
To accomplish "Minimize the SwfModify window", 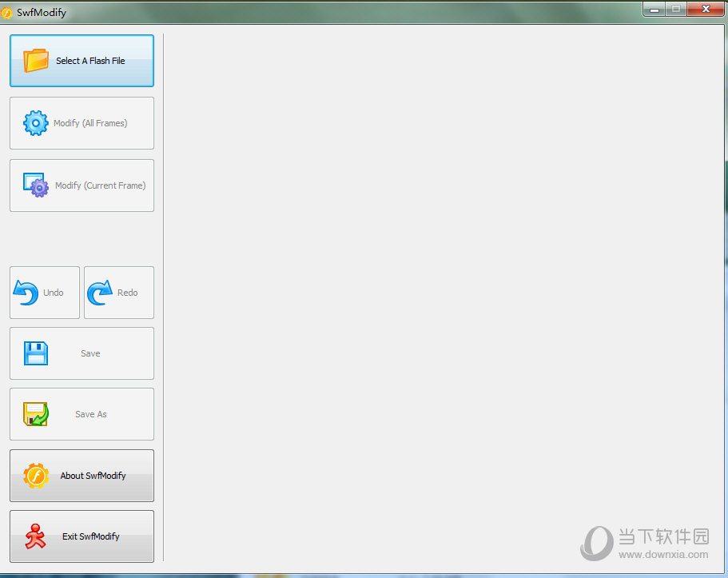I will pyautogui.click(x=654, y=10).
